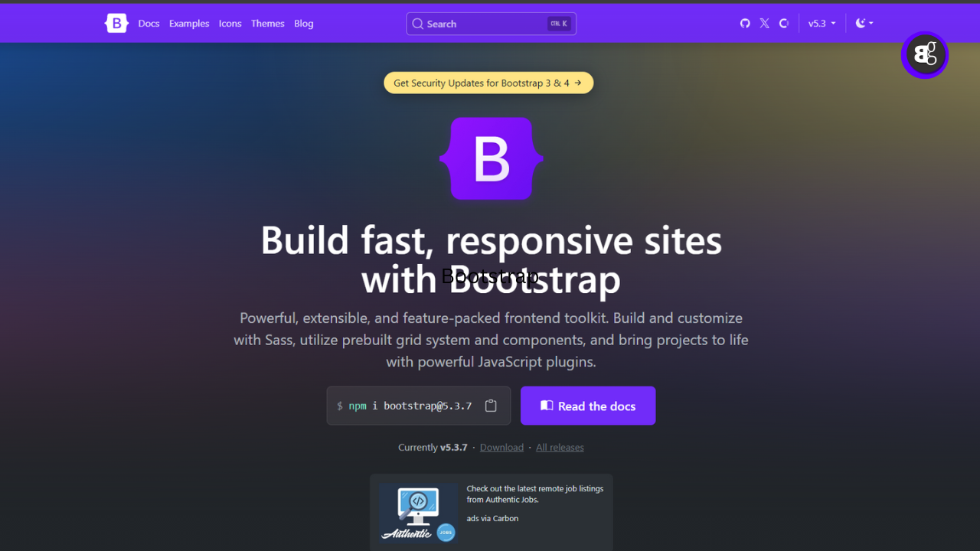Click the Get Security Updates banner
Viewport: 980px width, 551px height.
point(488,83)
